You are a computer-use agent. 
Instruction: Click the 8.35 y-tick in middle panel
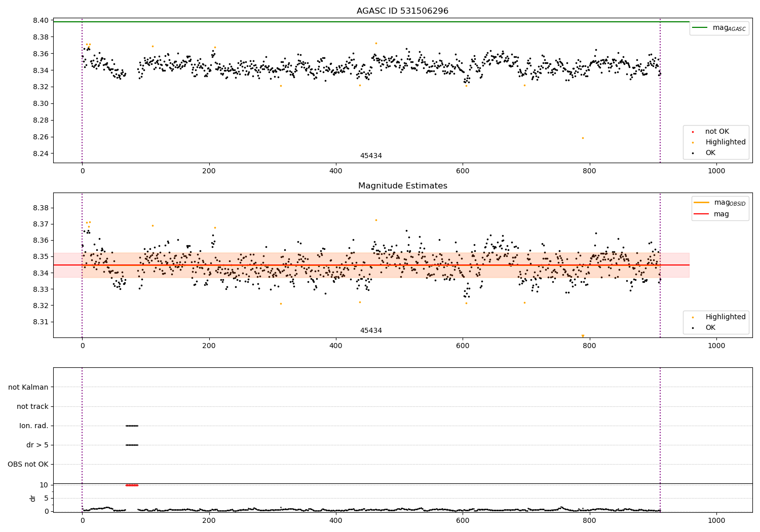(41, 257)
